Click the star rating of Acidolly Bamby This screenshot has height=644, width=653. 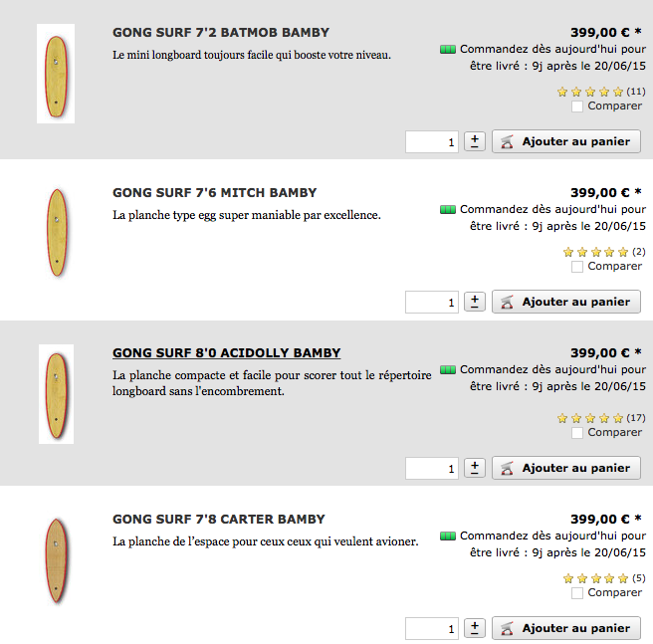pyautogui.click(x=590, y=418)
